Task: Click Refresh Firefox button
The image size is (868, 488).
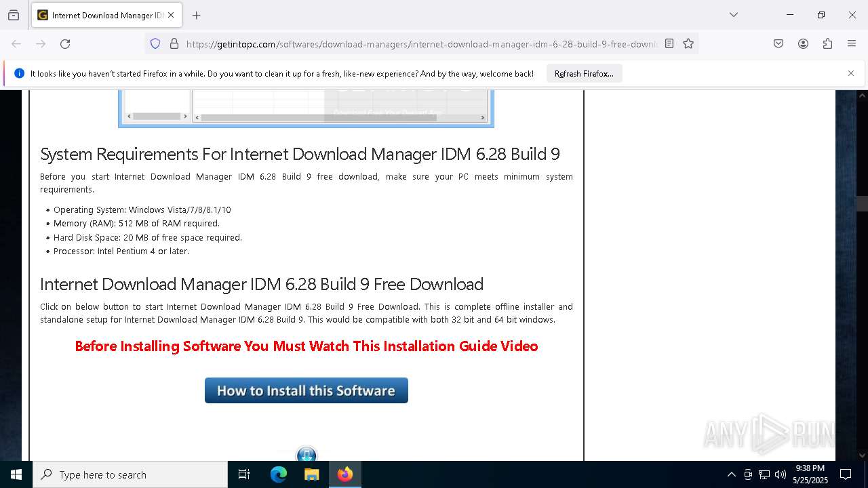Action: coord(584,73)
